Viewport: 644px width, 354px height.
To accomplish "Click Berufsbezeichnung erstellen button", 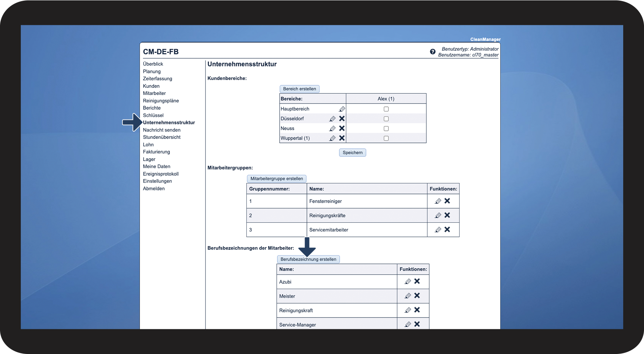I will (308, 259).
